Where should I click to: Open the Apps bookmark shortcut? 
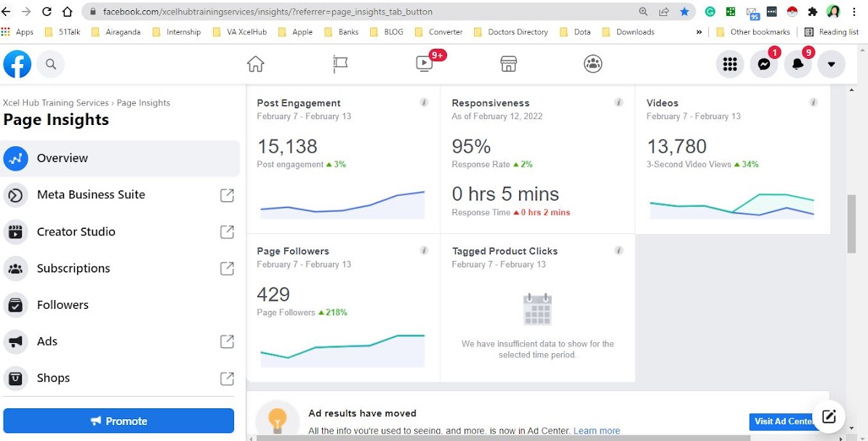[17, 32]
